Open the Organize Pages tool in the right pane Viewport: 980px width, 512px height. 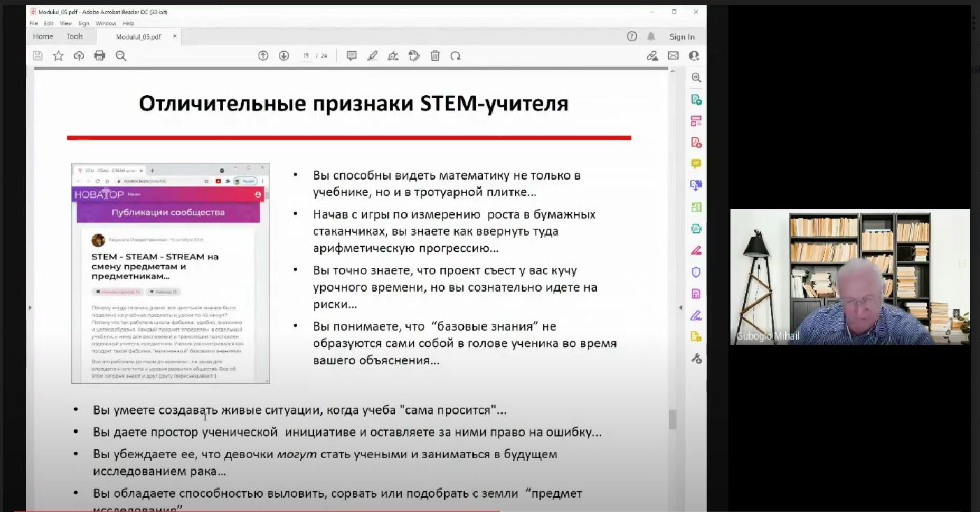coord(696,121)
